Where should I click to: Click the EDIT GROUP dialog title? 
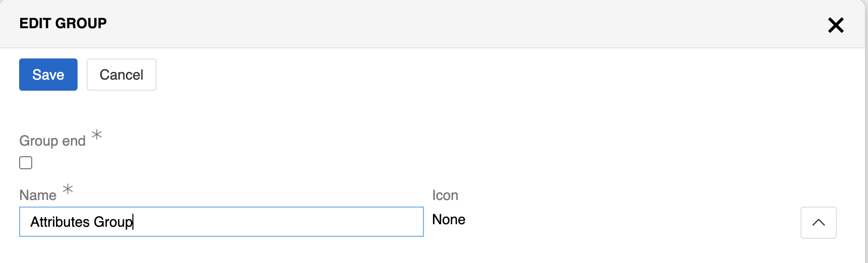63,23
